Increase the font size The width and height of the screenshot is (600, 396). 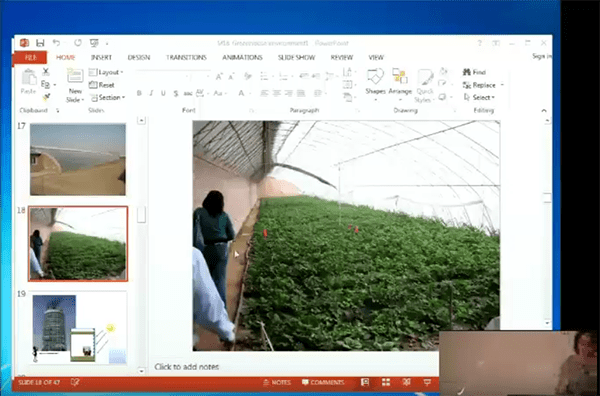pos(219,77)
